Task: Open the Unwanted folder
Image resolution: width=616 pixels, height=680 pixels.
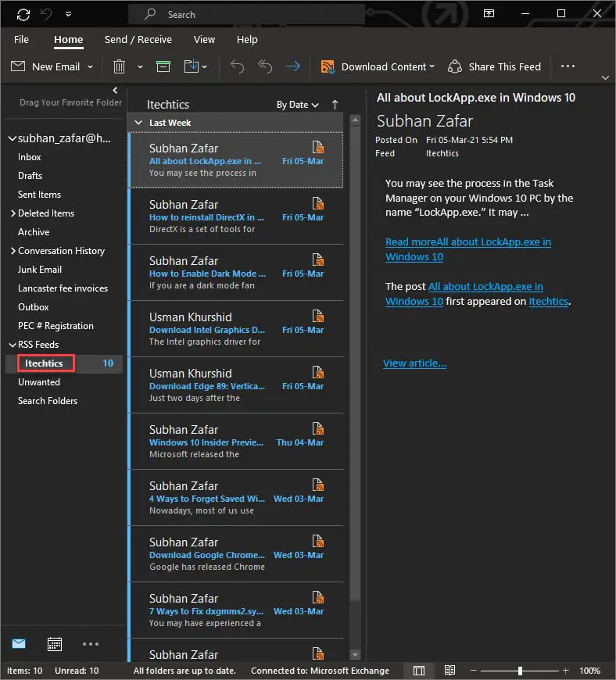Action: pos(38,382)
